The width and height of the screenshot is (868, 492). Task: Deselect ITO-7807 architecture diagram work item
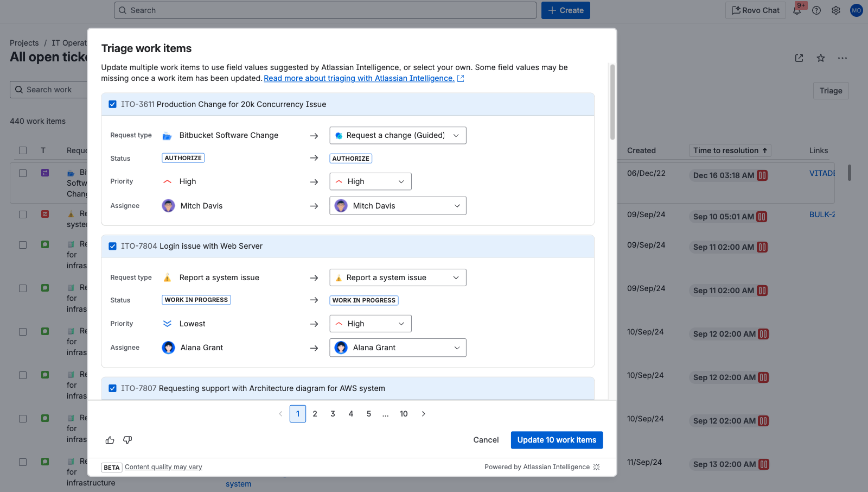pyautogui.click(x=112, y=388)
